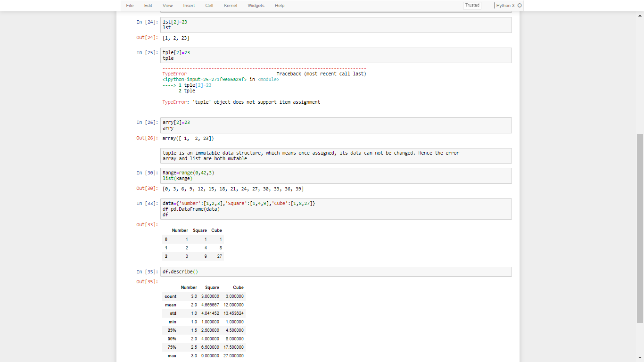Click the max row label
This screenshot has width=644, height=362.
coord(172,356)
